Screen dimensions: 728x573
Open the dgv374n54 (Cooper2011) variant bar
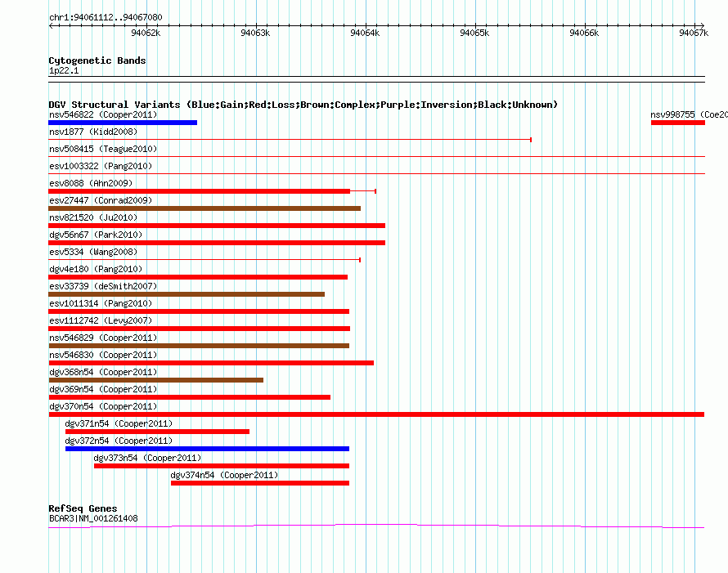pyautogui.click(x=260, y=483)
